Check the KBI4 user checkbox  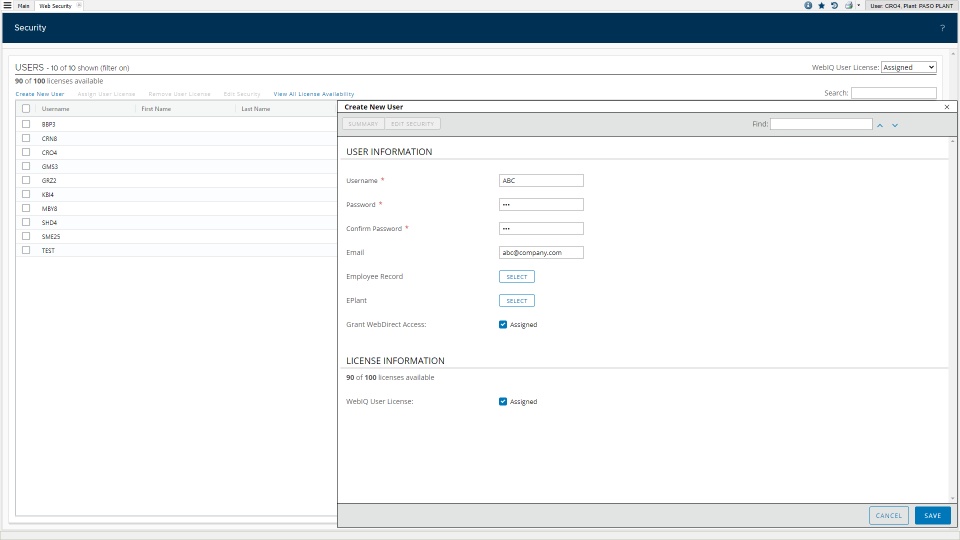[26, 194]
